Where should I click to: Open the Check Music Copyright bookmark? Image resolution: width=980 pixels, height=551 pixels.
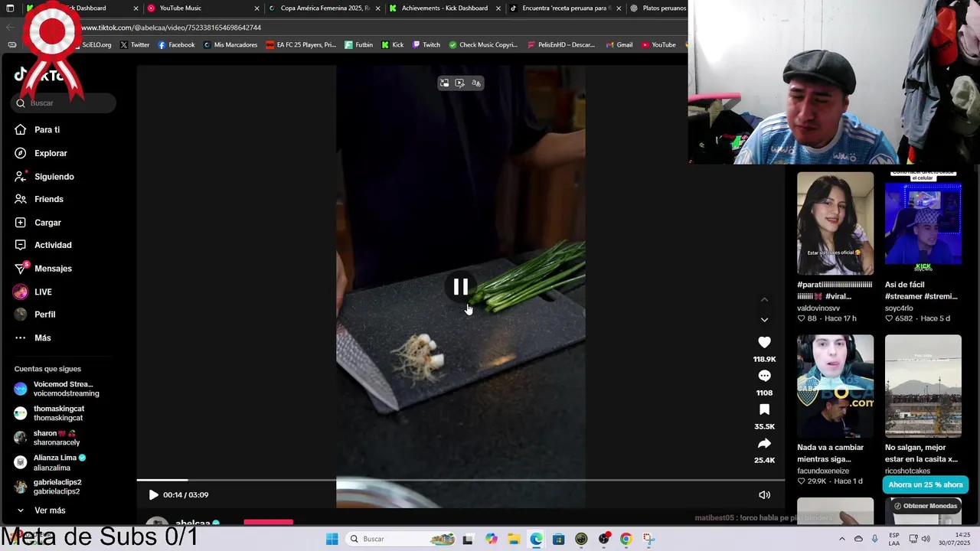pyautogui.click(x=483, y=45)
